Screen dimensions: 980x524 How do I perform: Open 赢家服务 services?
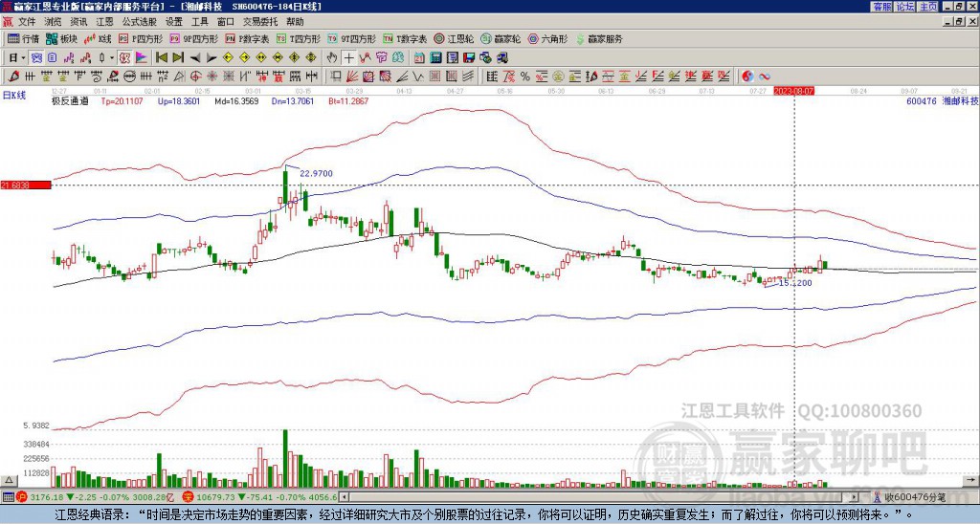pos(599,38)
